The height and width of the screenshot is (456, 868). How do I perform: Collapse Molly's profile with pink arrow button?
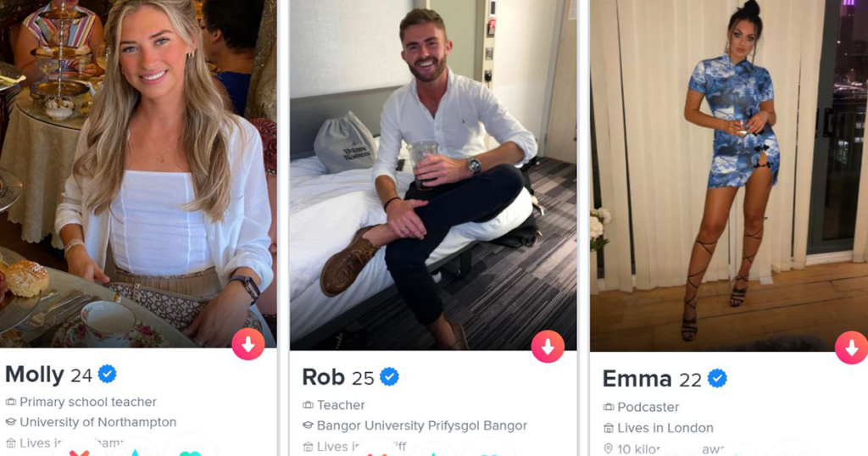click(248, 344)
